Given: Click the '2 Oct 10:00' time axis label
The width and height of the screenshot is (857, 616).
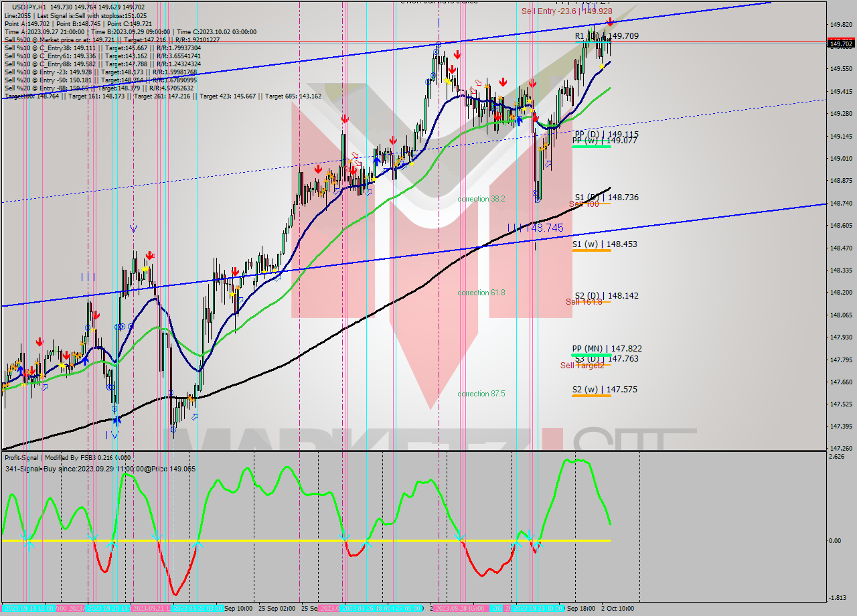Looking at the screenshot, I should (617, 609).
